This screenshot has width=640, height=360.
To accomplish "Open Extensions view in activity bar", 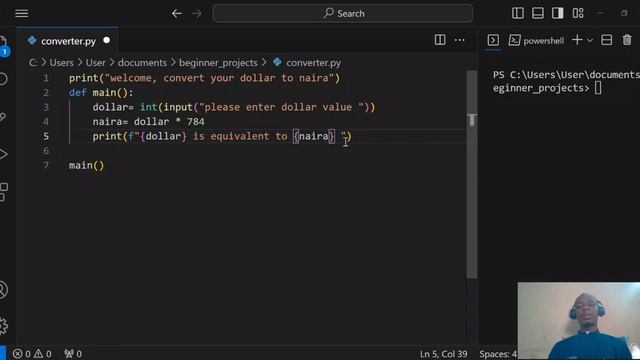I will [3, 191].
